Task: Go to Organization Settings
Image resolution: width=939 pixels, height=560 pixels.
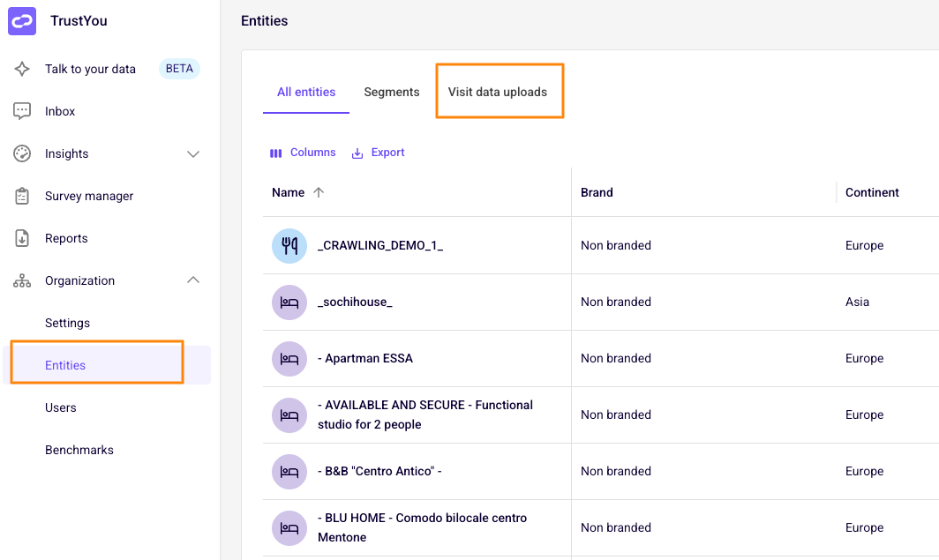Action: click(x=67, y=323)
